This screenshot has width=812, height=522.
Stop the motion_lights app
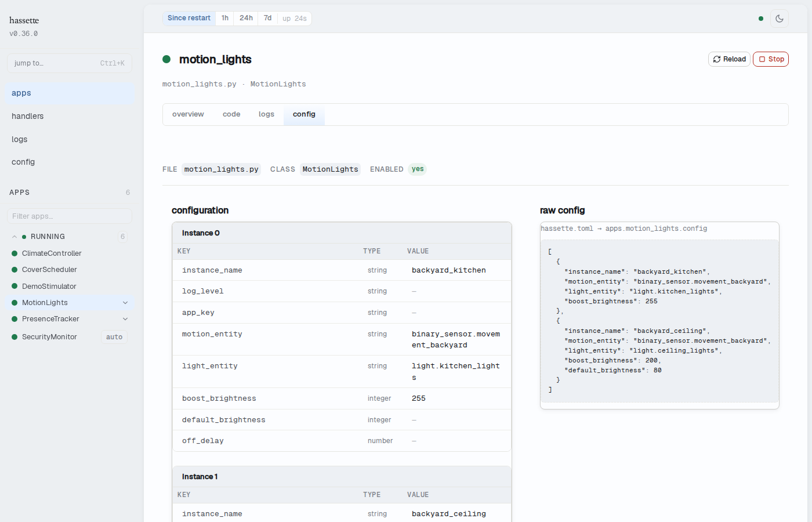click(771, 59)
